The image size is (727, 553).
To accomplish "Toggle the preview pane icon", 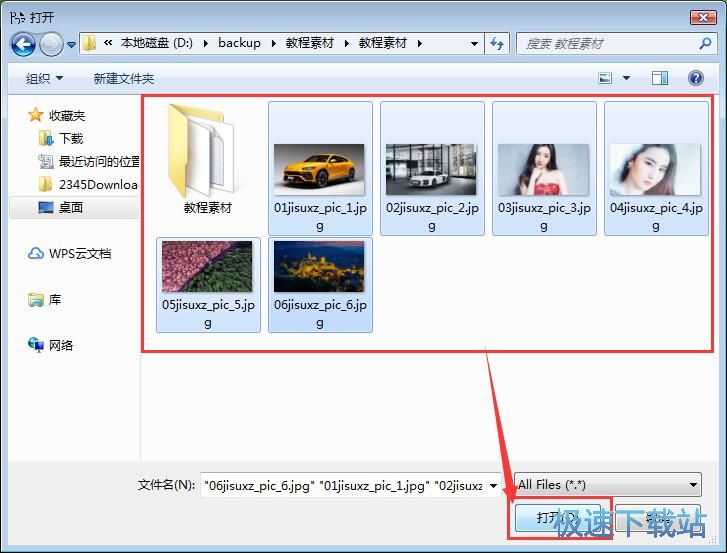I will tap(659, 78).
